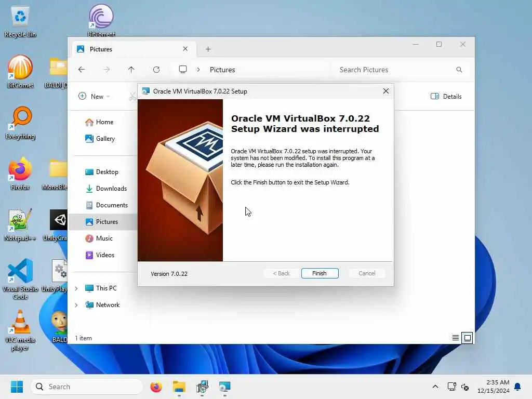532x399 pixels.
Task: Close the VirtualBox Setup dialog
Action: pos(386,91)
